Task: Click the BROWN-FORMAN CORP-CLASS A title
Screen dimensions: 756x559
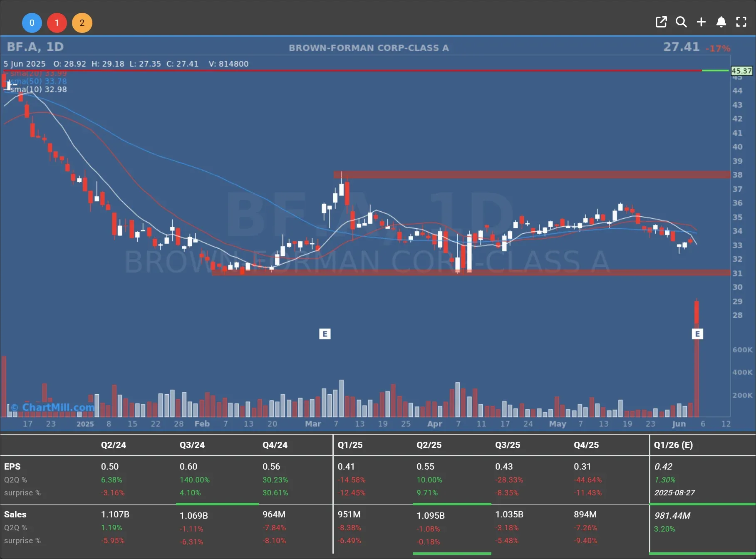Action: pos(369,48)
